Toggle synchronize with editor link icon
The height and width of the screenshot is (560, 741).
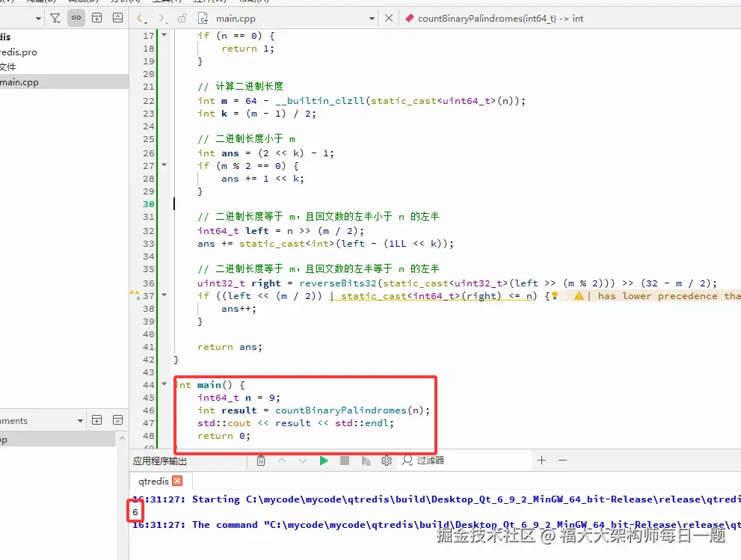(x=76, y=18)
